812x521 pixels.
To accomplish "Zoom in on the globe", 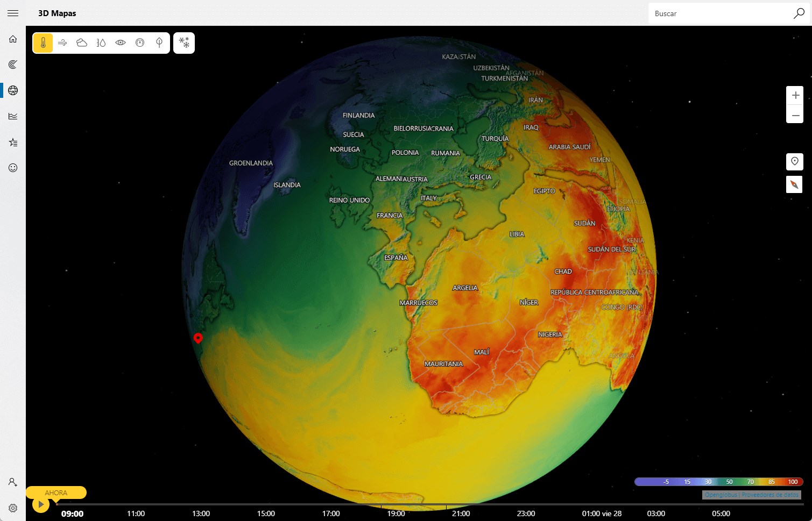I will (795, 95).
